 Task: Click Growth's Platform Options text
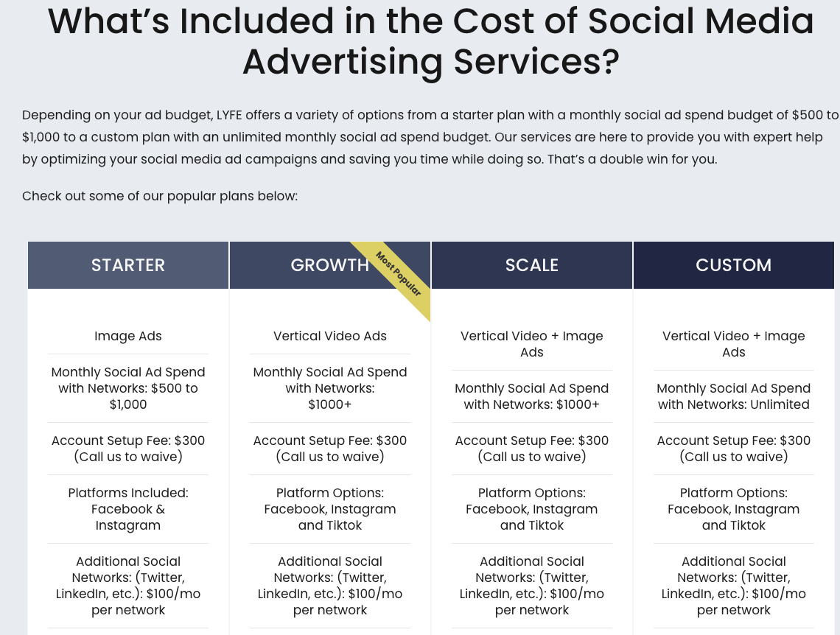[330, 509]
